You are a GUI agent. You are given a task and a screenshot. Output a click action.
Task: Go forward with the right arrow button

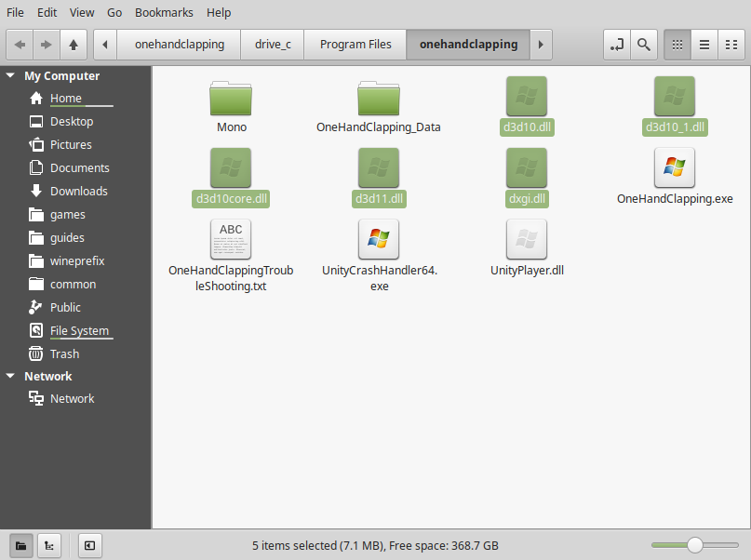pos(46,45)
